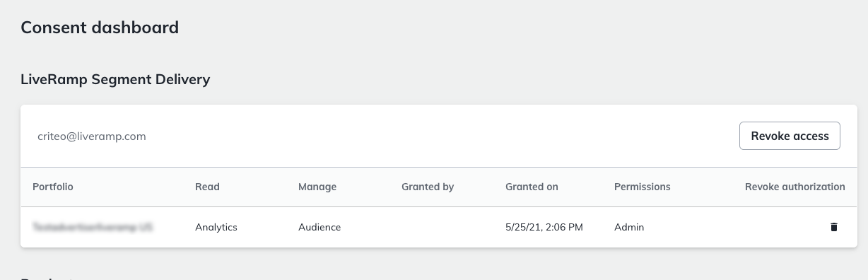The height and width of the screenshot is (280, 868).
Task: Select the Audience cell
Action: pos(319,227)
